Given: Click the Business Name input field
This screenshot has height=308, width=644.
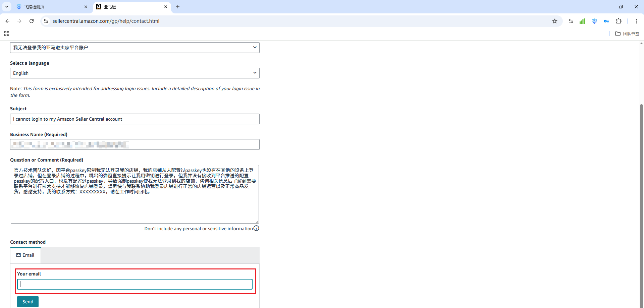Looking at the screenshot, I should (135, 144).
